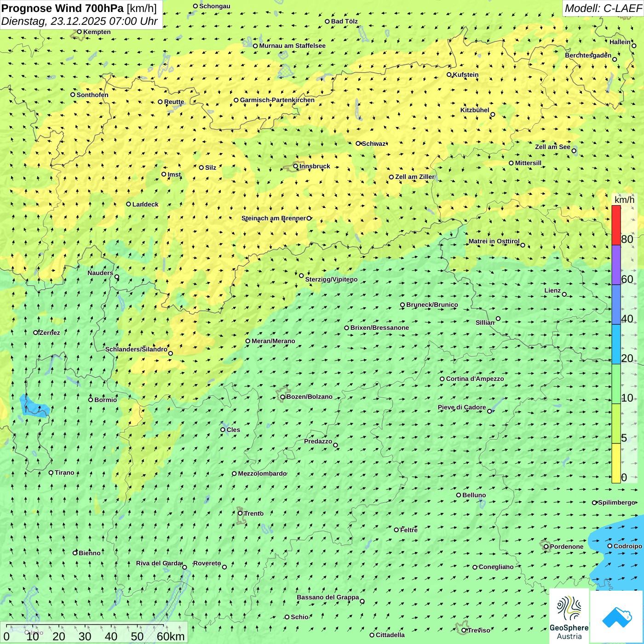
Task: Click the 'Matrei in Osttirol' label
Action: pyautogui.click(x=494, y=241)
